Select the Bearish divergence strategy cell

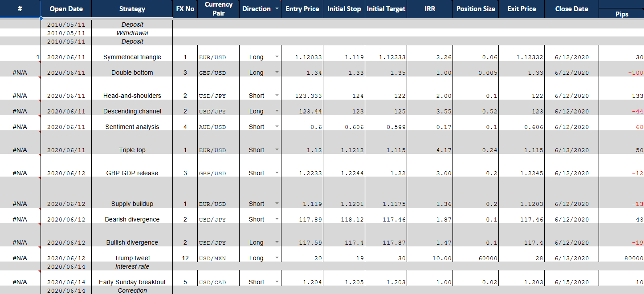coord(132,216)
